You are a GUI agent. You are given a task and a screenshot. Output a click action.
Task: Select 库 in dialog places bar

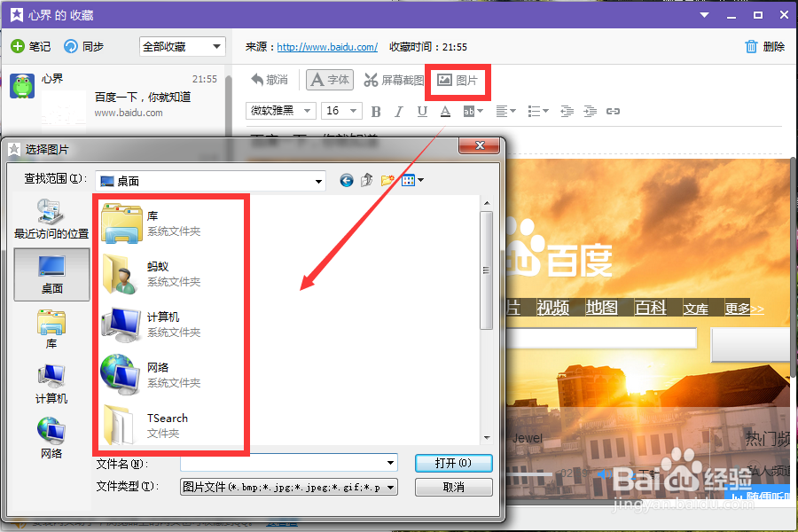[51, 329]
